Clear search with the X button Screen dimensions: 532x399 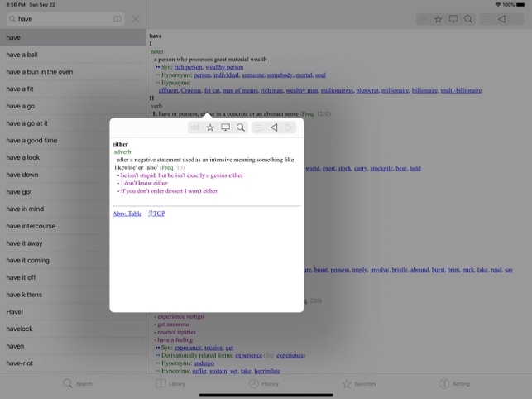click(x=136, y=19)
